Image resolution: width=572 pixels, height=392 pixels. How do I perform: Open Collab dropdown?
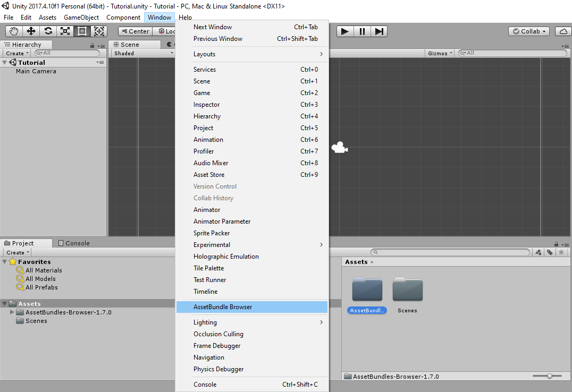[x=529, y=31]
